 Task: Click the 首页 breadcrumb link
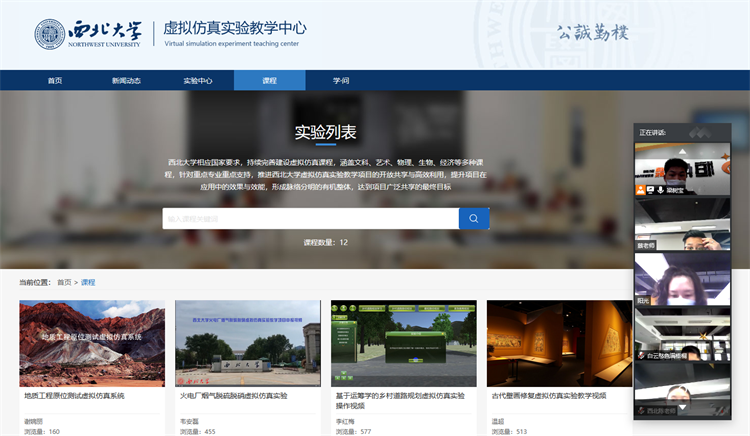(64, 282)
